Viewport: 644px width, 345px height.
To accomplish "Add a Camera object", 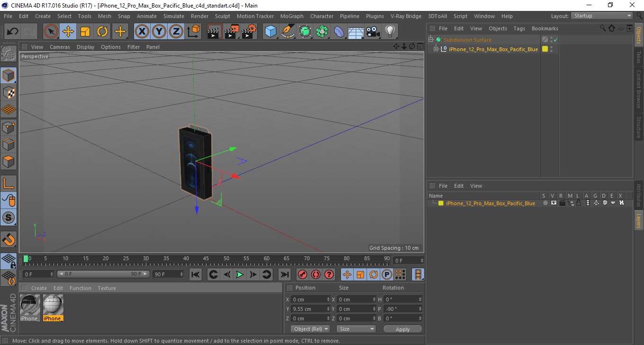I will [x=373, y=32].
